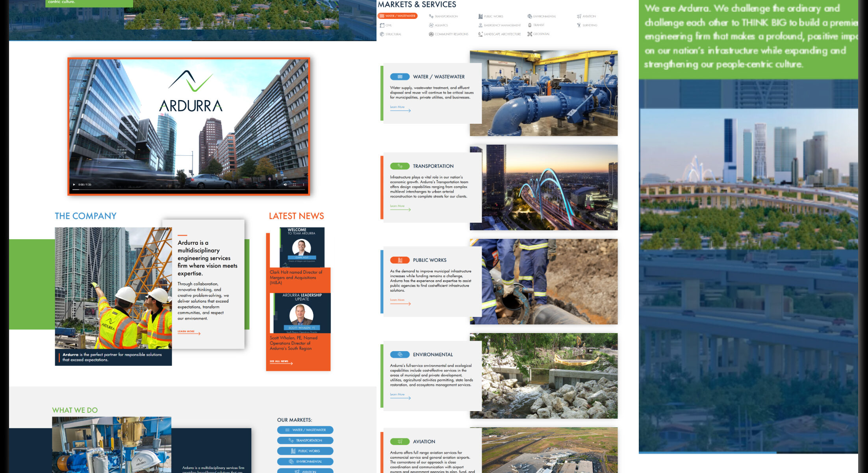Click the Environmental button under Our Markets
The height and width of the screenshot is (473, 868).
pyautogui.click(x=305, y=462)
